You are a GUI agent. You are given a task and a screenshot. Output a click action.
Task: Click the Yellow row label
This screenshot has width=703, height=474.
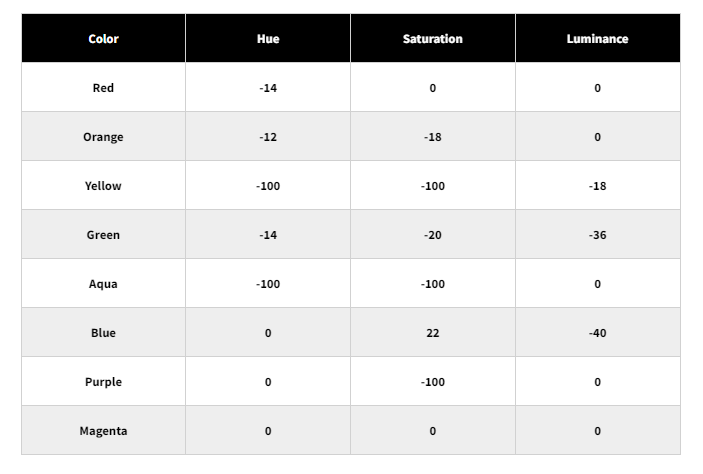click(103, 186)
